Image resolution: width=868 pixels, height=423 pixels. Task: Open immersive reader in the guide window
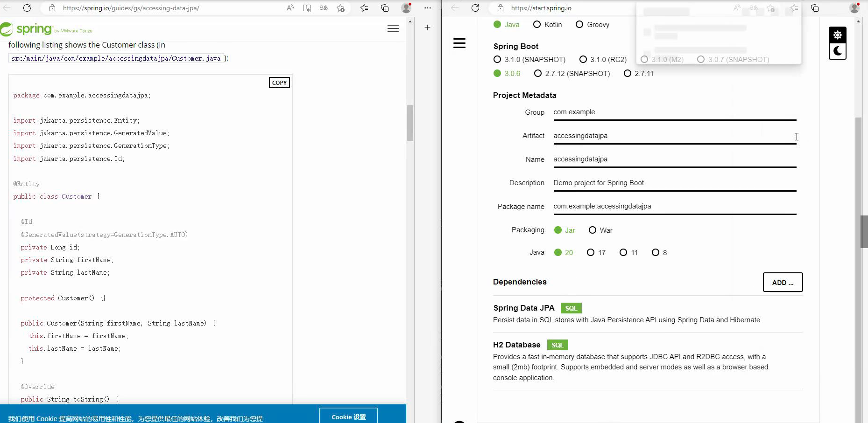[307, 8]
